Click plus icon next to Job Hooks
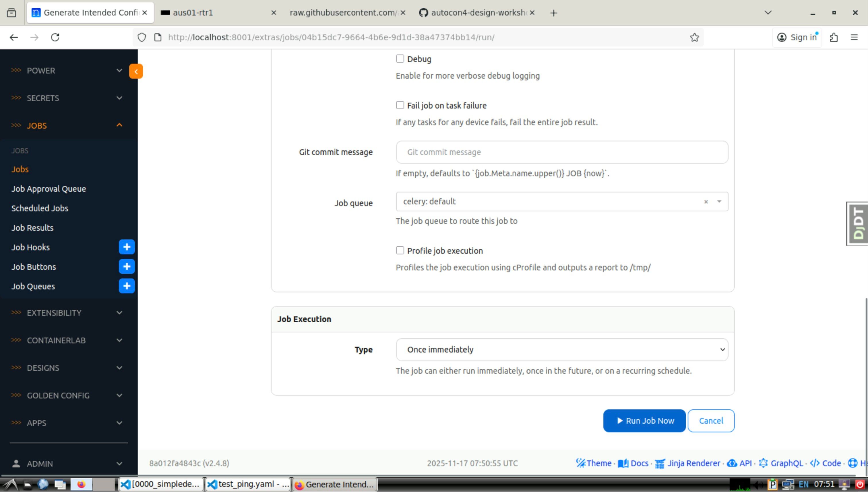 click(x=127, y=247)
